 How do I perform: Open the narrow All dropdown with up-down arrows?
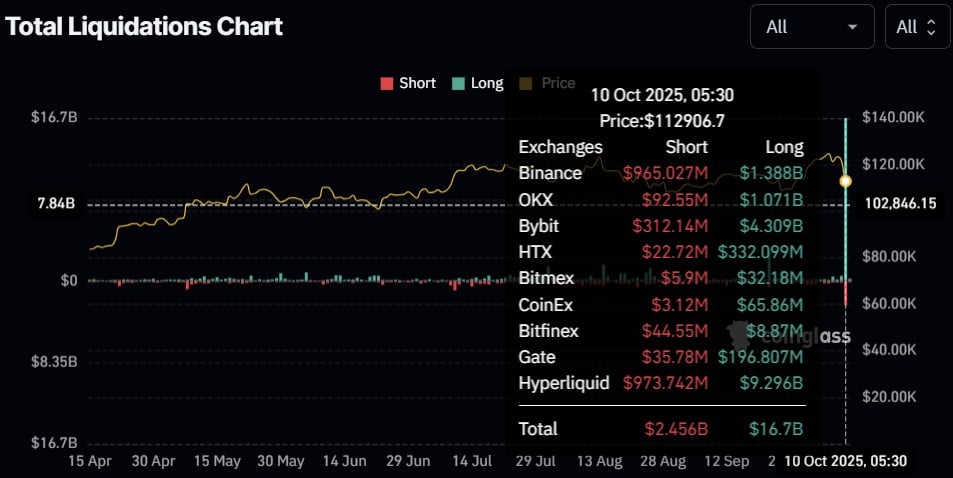[x=917, y=27]
